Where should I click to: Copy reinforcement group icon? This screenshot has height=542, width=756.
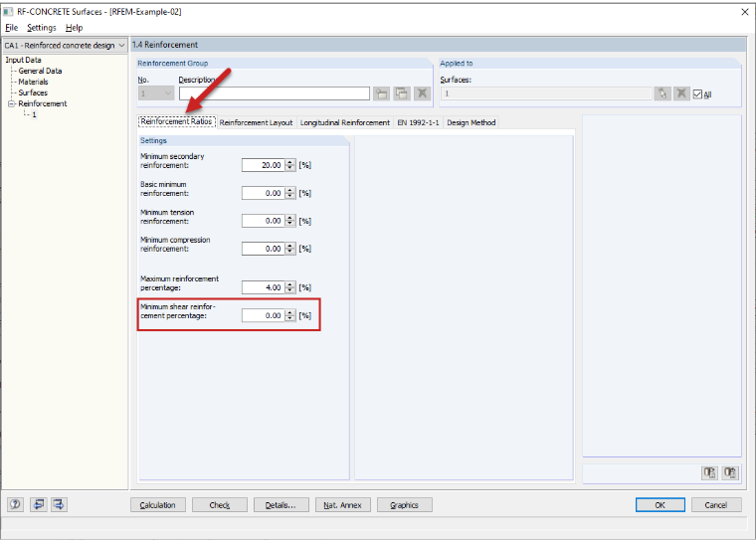coord(402,93)
